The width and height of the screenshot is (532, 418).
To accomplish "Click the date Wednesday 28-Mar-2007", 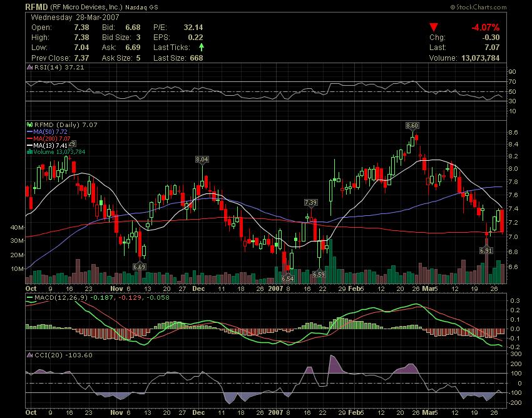I will pyautogui.click(x=75, y=18).
